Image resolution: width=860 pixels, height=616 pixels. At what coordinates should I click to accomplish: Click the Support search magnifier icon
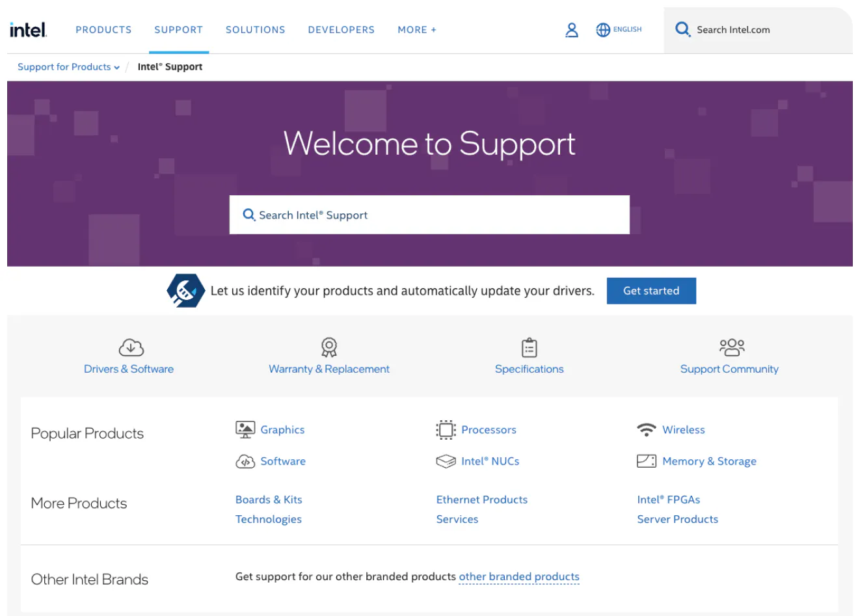click(249, 215)
